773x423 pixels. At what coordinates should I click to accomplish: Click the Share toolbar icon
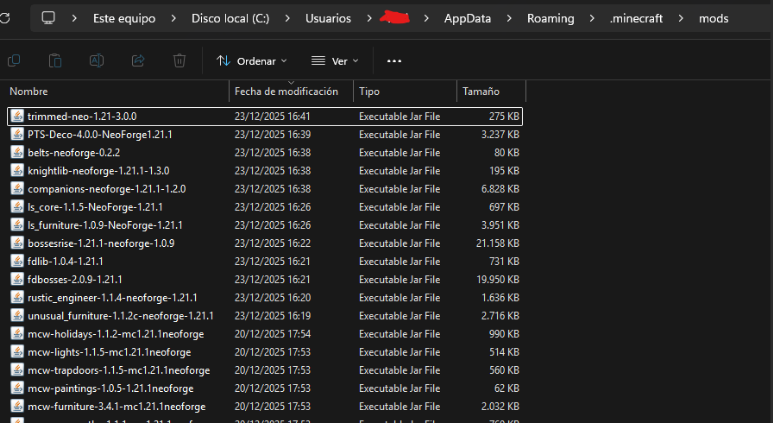tap(138, 61)
